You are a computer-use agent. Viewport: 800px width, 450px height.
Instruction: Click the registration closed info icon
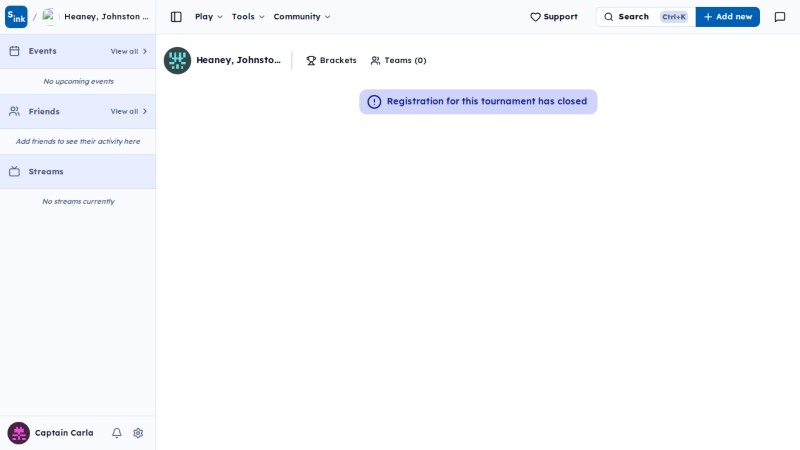click(374, 102)
